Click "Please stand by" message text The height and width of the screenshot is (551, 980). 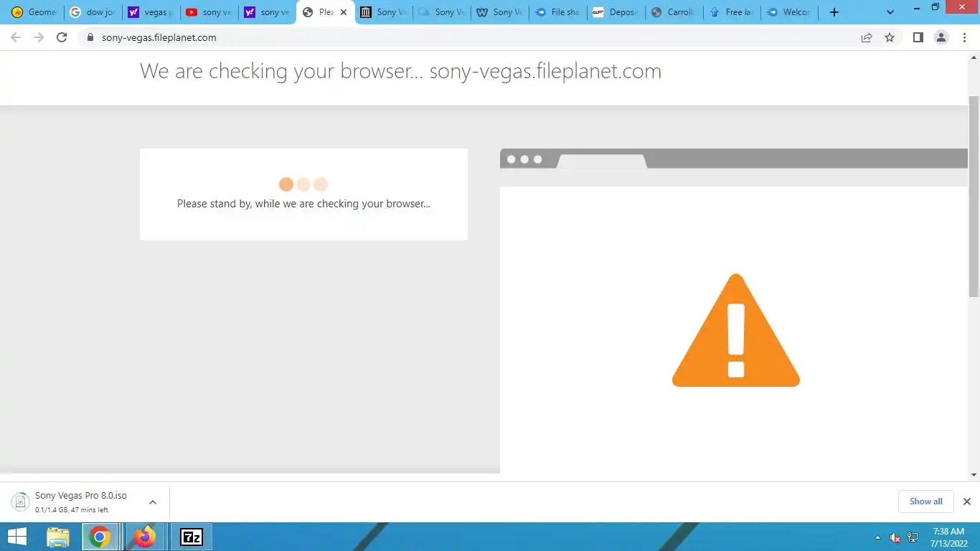[x=303, y=204]
